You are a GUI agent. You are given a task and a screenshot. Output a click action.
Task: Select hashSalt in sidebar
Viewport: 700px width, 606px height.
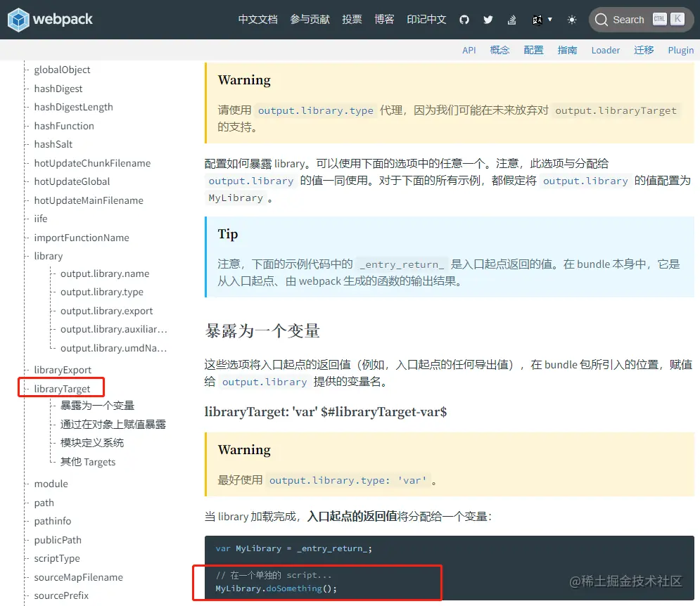pyautogui.click(x=53, y=144)
